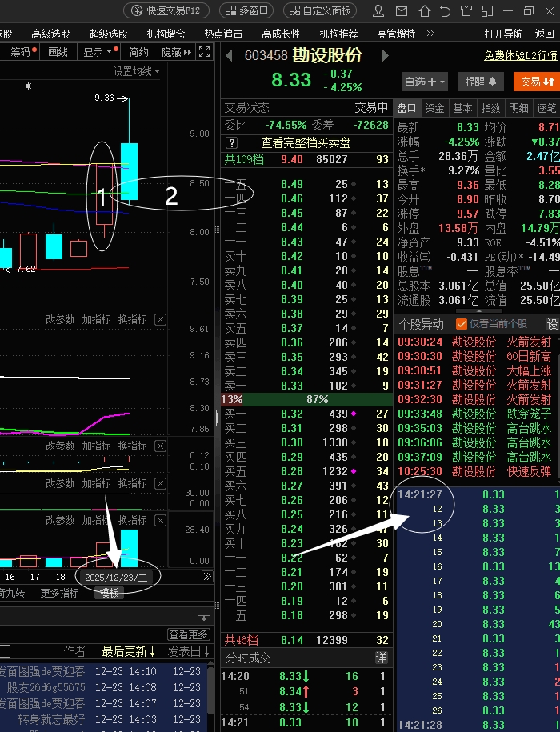Expand the 隐藏 hide panel arrow

click(x=176, y=52)
